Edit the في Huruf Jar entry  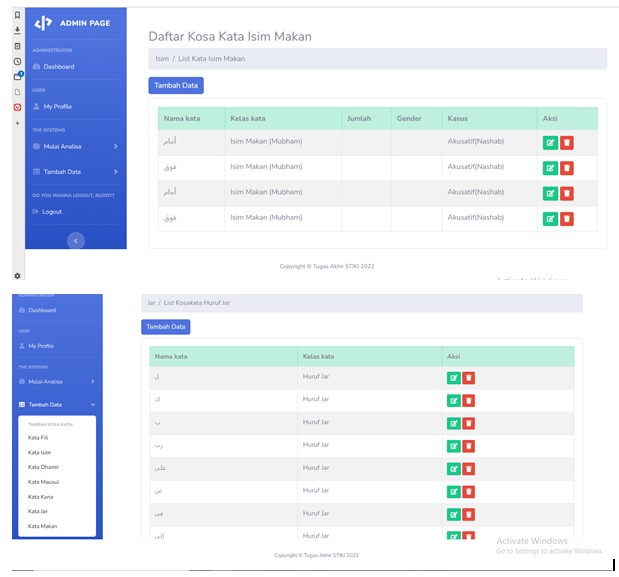pos(454,514)
